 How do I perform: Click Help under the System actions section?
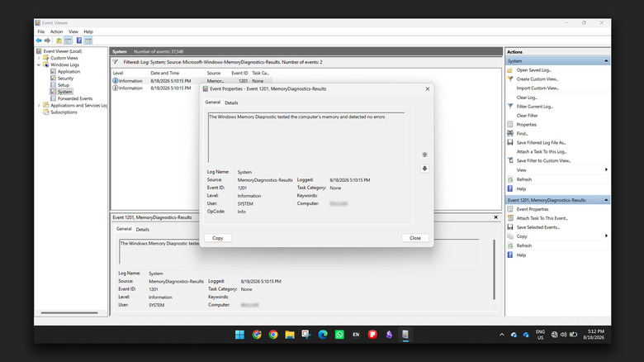pos(521,188)
